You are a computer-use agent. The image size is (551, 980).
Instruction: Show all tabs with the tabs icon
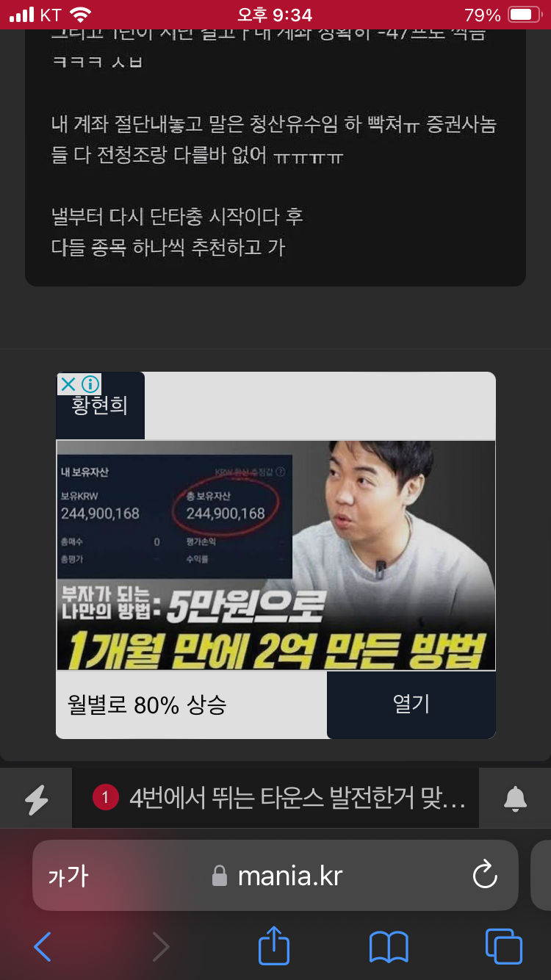click(504, 946)
